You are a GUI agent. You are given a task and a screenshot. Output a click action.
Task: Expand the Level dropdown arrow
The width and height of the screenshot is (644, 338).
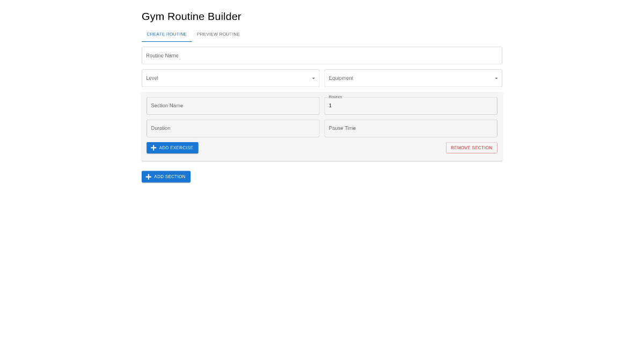coord(313,78)
